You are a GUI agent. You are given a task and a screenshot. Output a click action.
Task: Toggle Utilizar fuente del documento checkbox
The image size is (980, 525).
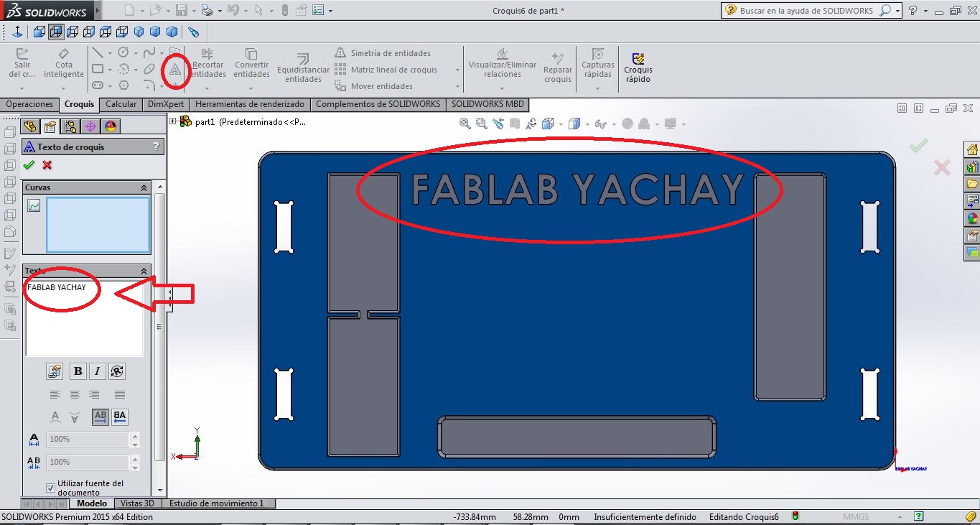(50, 488)
